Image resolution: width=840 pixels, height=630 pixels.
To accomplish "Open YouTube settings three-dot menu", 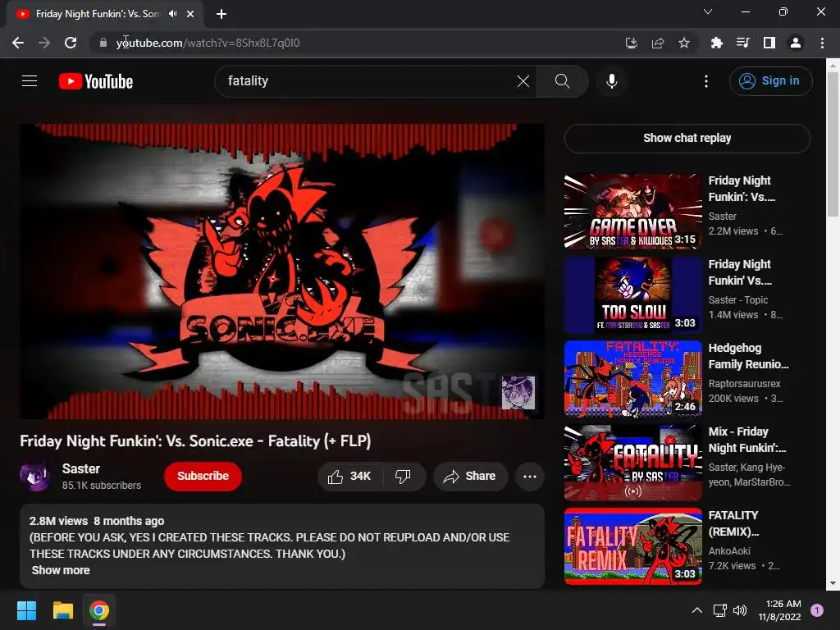I will (706, 81).
